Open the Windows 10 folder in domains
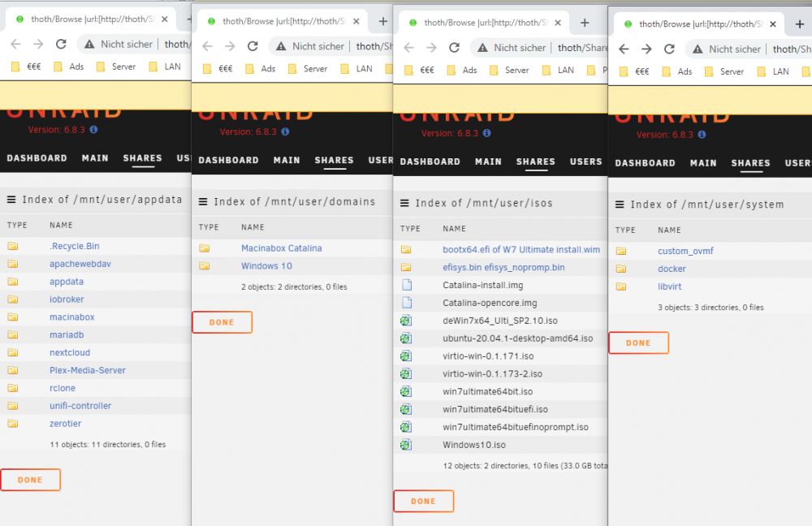This screenshot has width=812, height=526. tap(266, 266)
